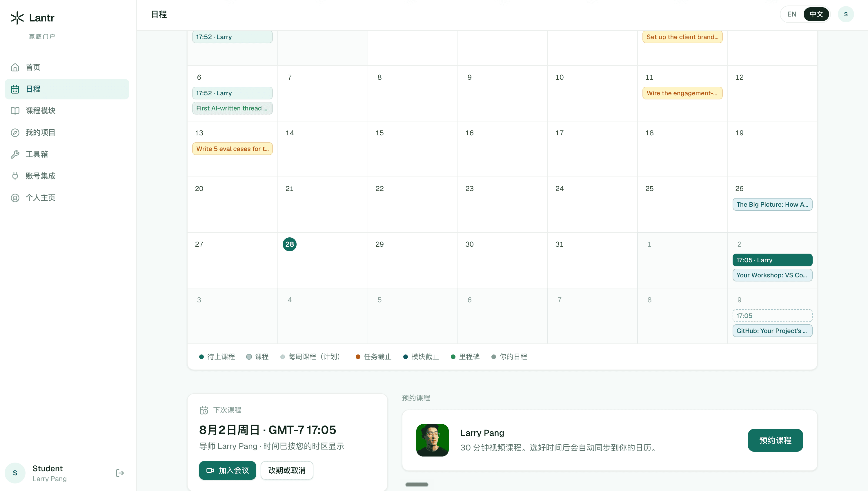Viewport: 868px width, 491px height.
Task: Click the 你的日程 legend label
Action: click(513, 357)
